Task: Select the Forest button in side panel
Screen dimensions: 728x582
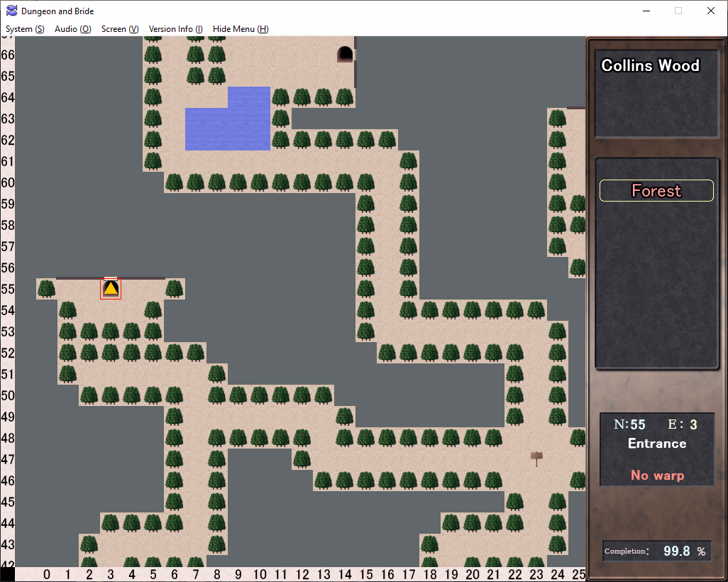Action: click(656, 191)
